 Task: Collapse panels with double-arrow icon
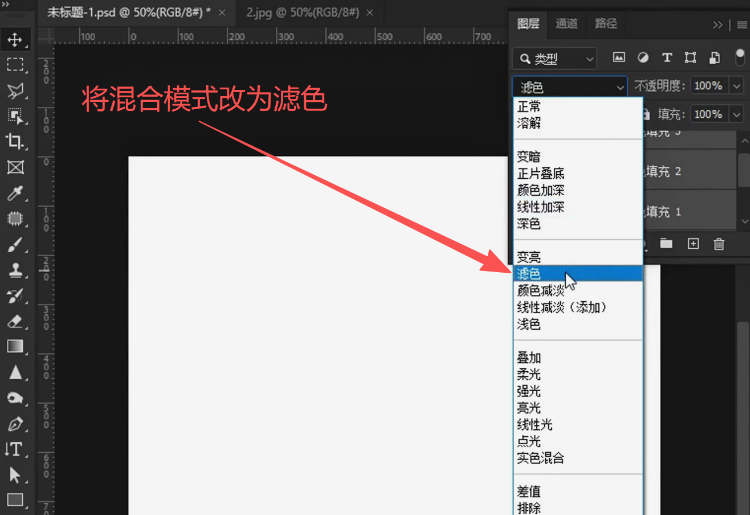click(x=717, y=25)
